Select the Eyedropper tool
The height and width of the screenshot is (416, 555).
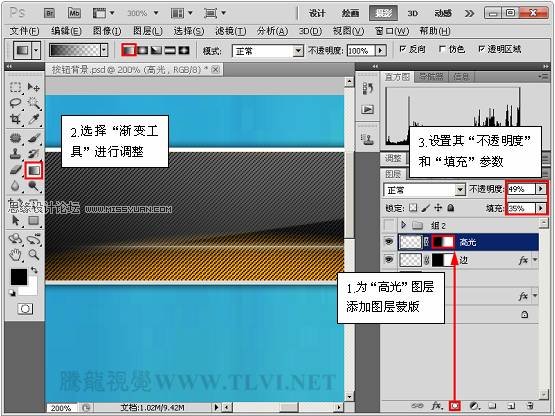click(34, 119)
